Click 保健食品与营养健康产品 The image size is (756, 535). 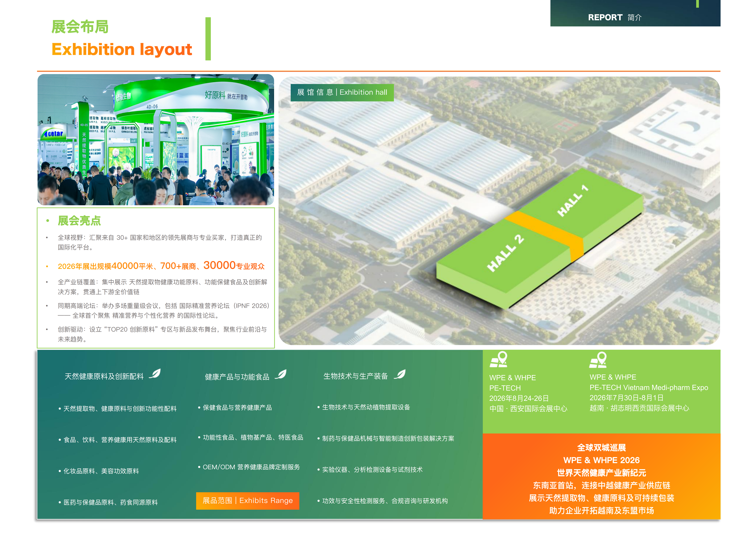click(x=237, y=408)
